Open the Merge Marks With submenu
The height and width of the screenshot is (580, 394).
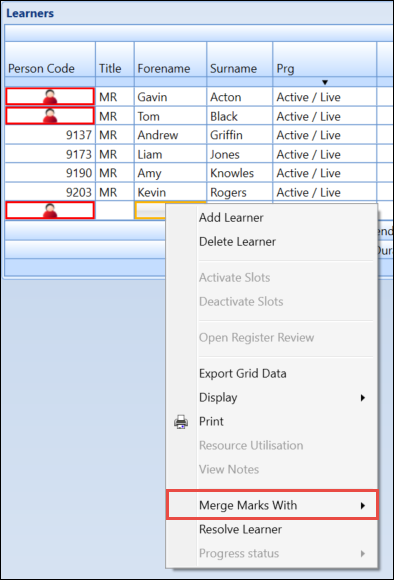(272, 505)
